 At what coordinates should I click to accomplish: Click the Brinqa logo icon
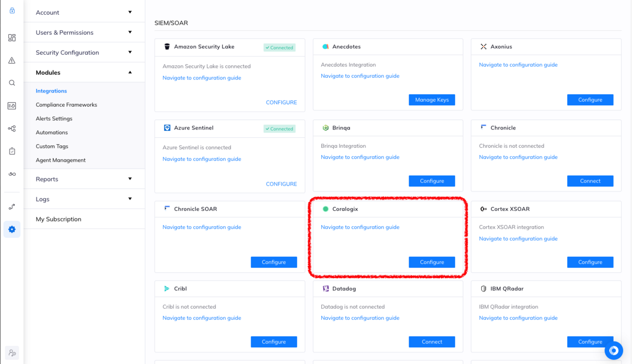coord(325,128)
